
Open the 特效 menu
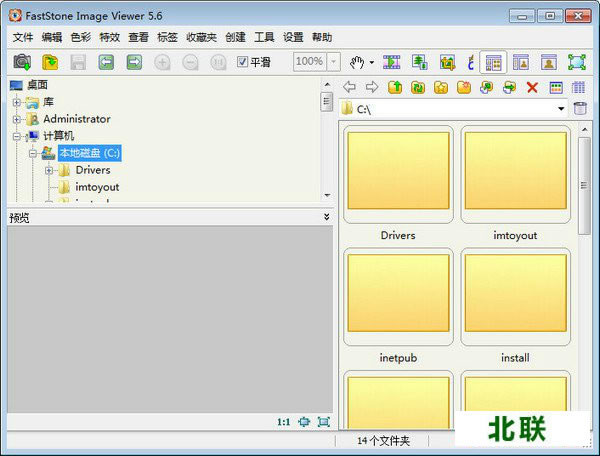(x=109, y=37)
